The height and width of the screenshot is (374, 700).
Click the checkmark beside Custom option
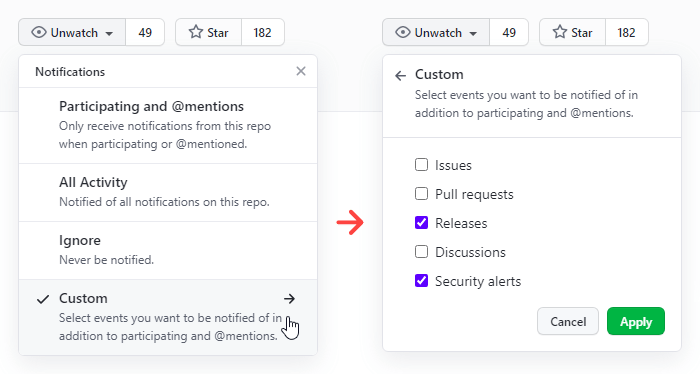point(43,299)
